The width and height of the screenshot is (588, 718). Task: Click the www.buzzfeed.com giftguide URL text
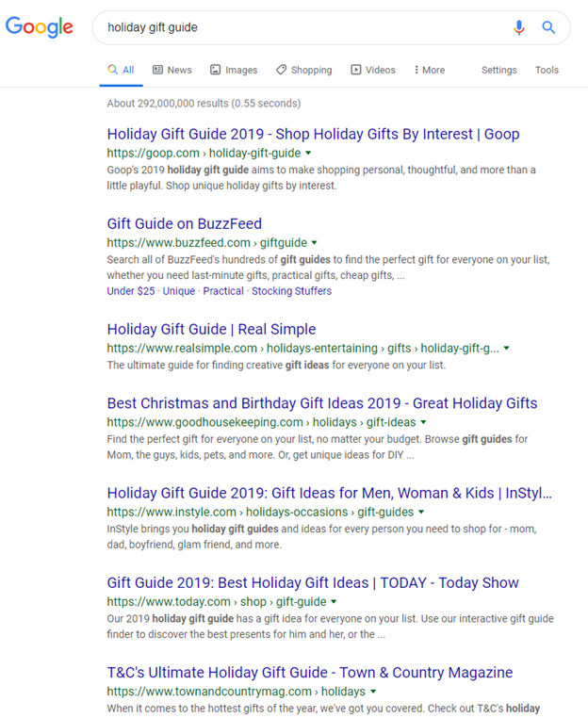207,242
